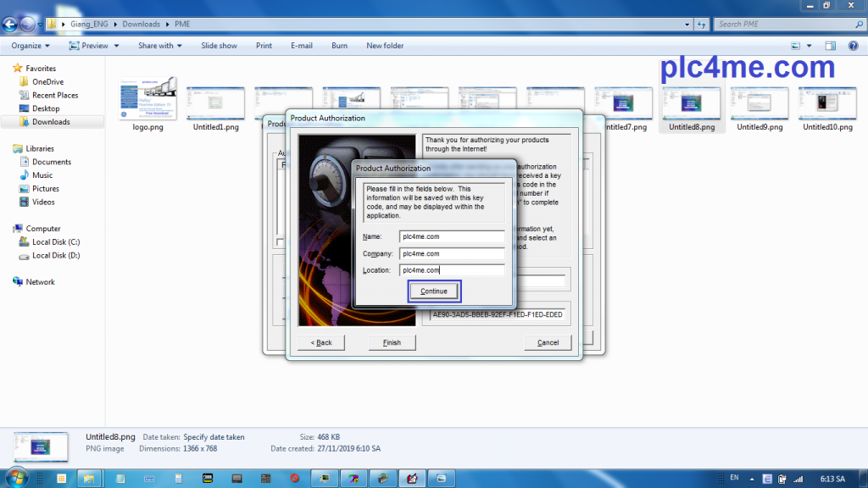The image size is (868, 488).
Task: Start Slide show from toolbar
Action: pyautogui.click(x=219, y=46)
